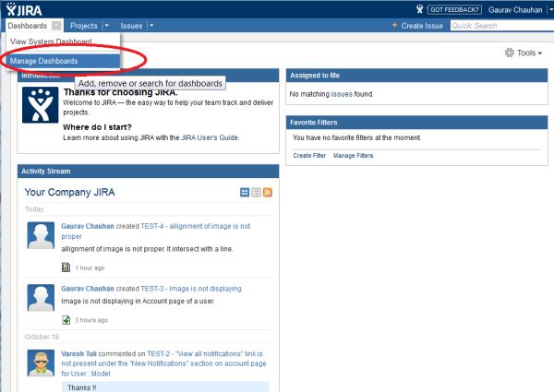Click the issue type icon beside 3 hours ago
Image resolution: width=554 pixels, height=392 pixels.
[66, 320]
